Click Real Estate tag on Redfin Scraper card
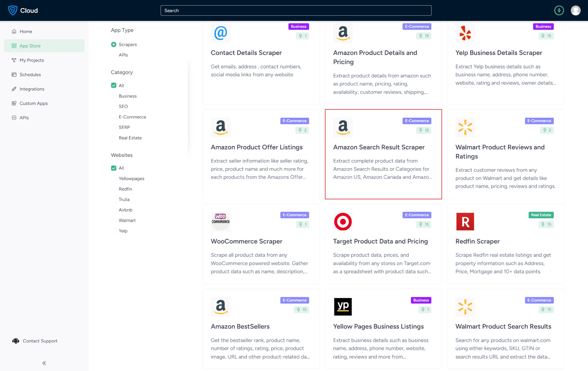The width and height of the screenshot is (588, 371). pyautogui.click(x=541, y=215)
